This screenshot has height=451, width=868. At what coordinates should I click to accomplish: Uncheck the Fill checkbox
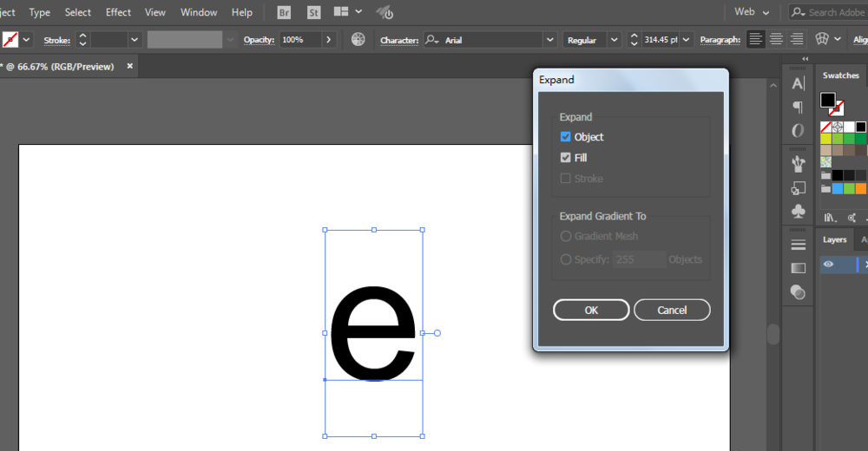coord(566,158)
